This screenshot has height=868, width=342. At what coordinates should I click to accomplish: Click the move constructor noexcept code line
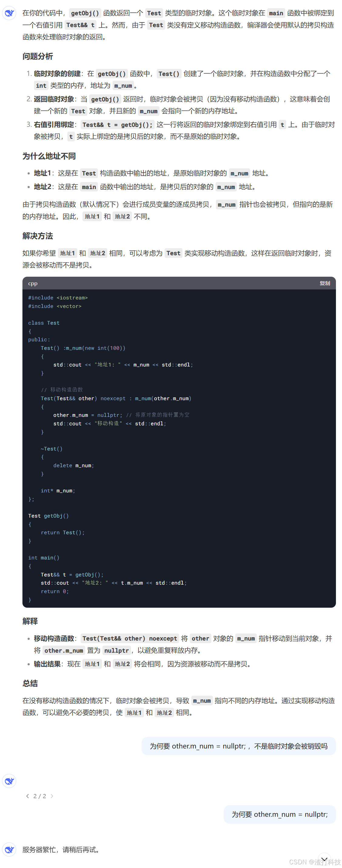pyautogui.click(x=116, y=398)
